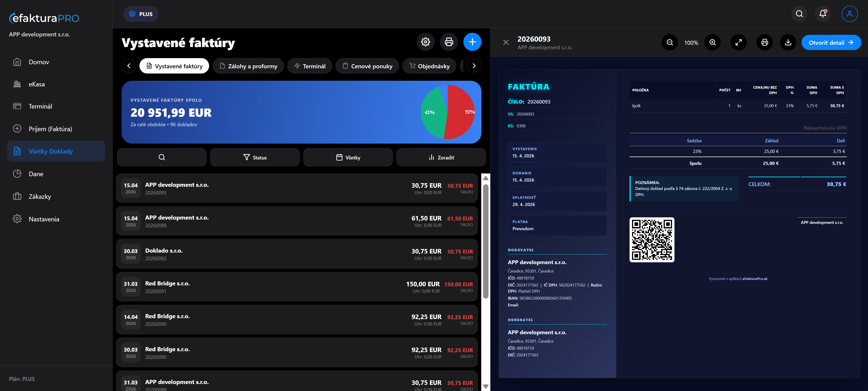The height and width of the screenshot is (391, 868).
Task: Zoom out the invoice preview
Action: tap(670, 43)
